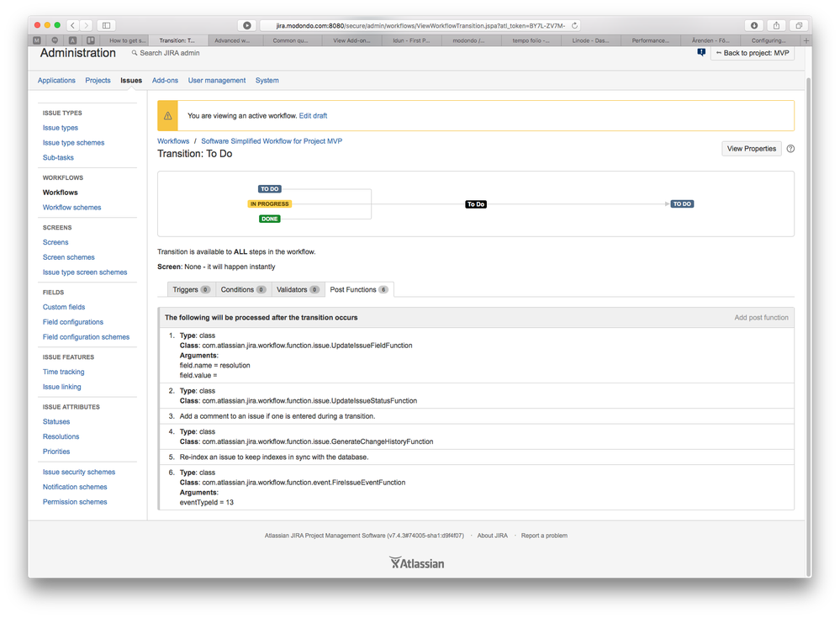Open the Applications admin menu
This screenshot has height=618, width=840.
tap(56, 81)
